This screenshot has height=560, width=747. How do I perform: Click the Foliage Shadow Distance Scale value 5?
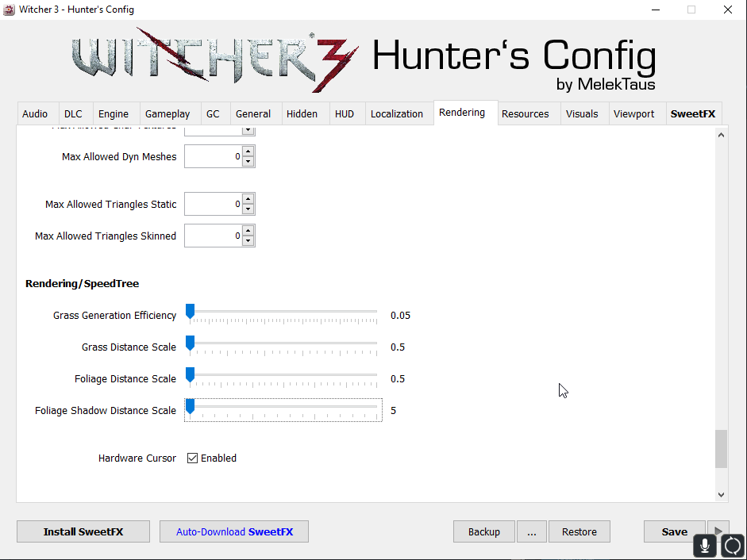coord(393,410)
